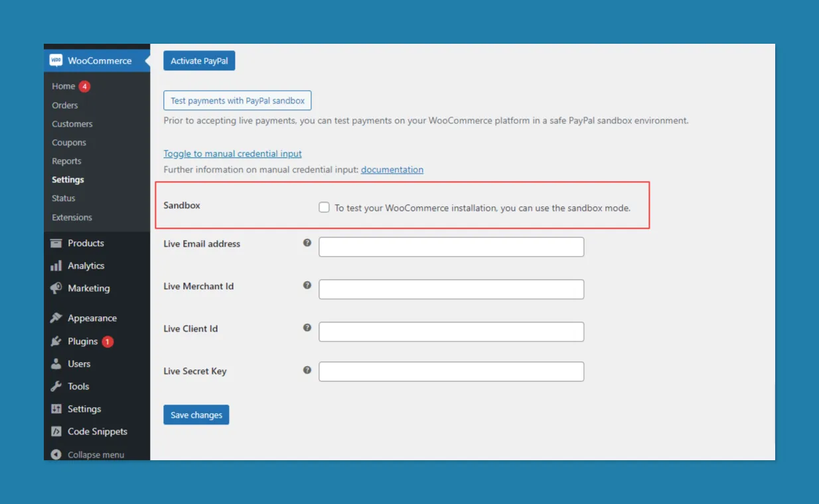Screen dimensions: 819x504
Task: Click Test payments with PayPal sandbox
Action: point(238,101)
